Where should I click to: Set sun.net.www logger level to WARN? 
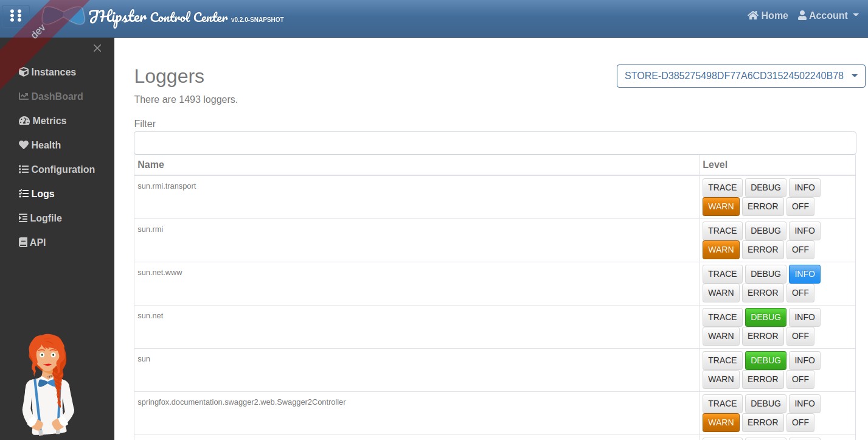721,293
